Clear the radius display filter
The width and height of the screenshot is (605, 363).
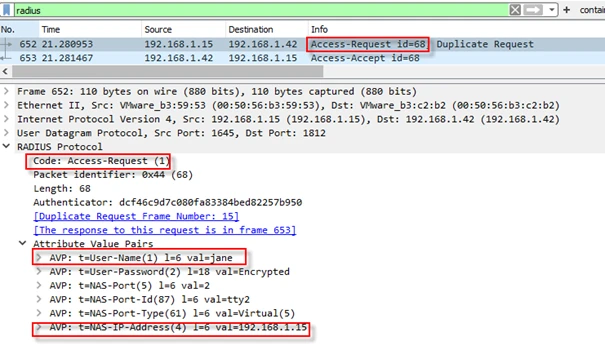[x=515, y=10]
